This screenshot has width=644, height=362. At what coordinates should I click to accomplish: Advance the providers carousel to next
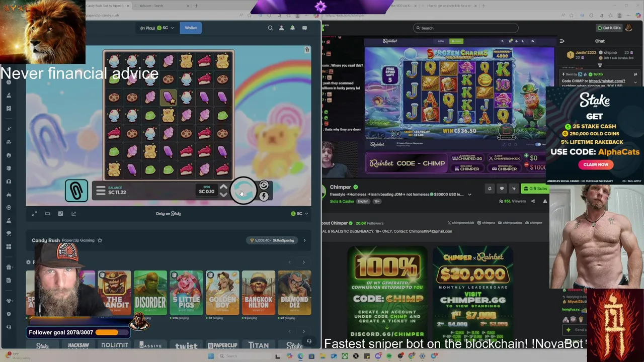pyautogui.click(x=303, y=331)
